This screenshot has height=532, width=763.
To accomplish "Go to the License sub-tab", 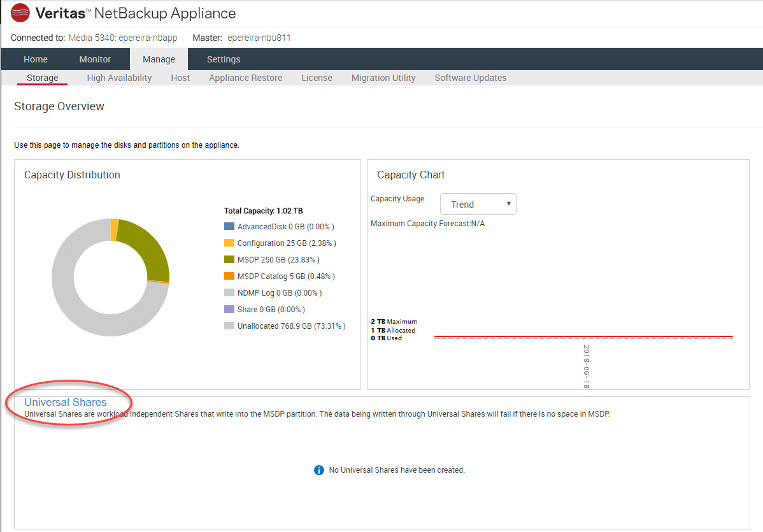I will pos(317,78).
